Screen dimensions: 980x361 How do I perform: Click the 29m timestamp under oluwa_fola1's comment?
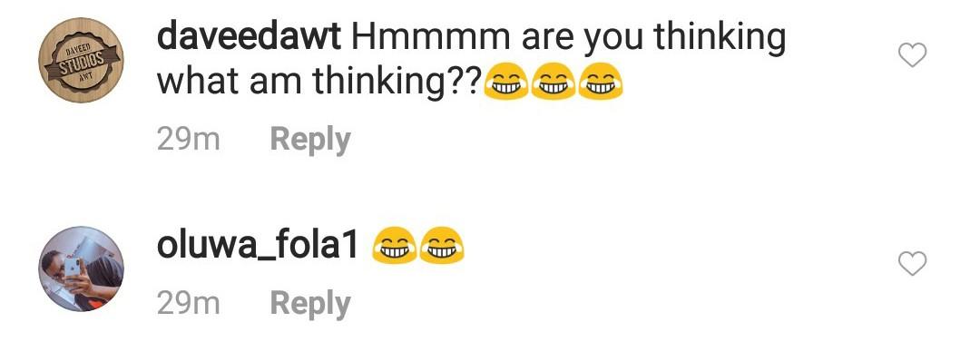coord(188,304)
